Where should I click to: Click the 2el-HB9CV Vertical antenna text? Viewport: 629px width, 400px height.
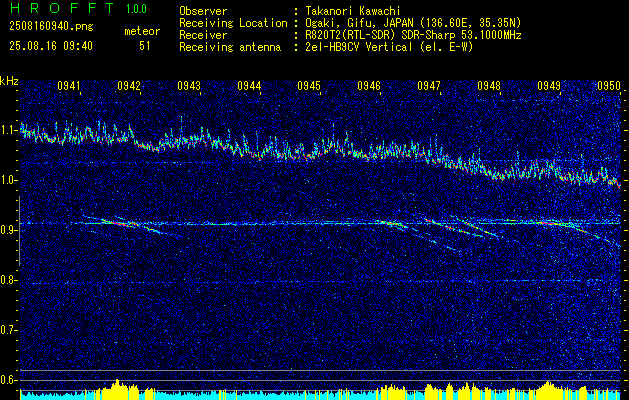(389, 47)
